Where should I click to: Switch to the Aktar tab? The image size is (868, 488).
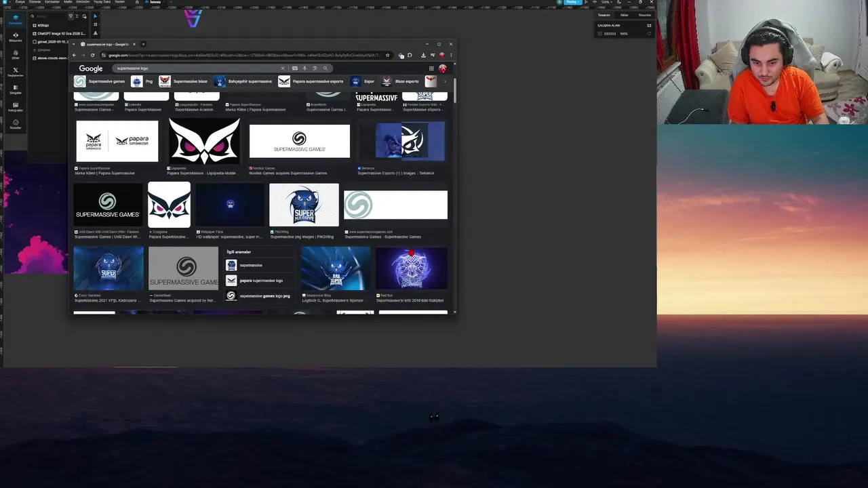coord(624,15)
